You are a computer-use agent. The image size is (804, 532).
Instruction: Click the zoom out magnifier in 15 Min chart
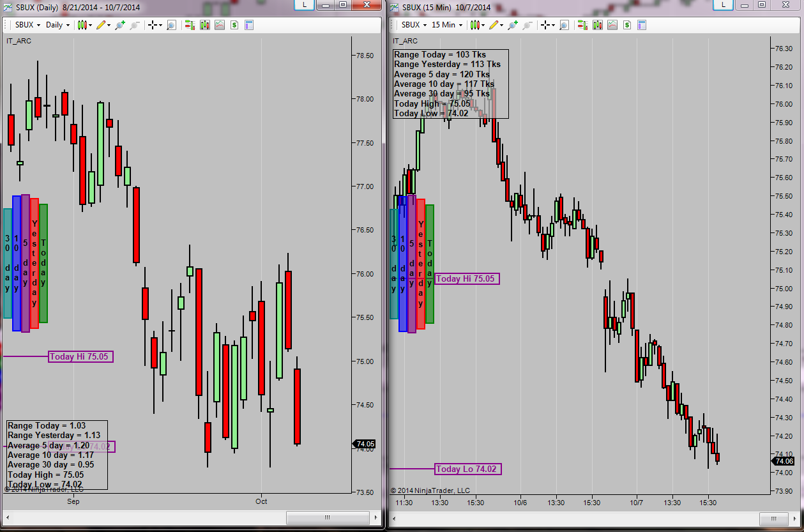[527, 25]
